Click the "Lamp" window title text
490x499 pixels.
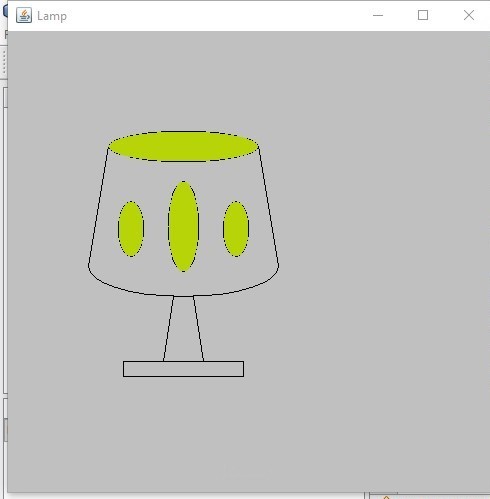tap(52, 16)
